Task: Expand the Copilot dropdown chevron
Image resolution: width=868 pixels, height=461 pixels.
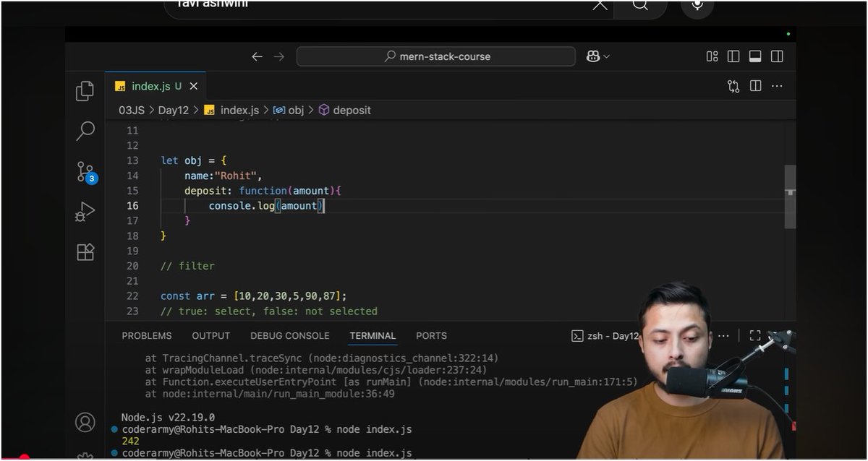Action: pyautogui.click(x=606, y=56)
